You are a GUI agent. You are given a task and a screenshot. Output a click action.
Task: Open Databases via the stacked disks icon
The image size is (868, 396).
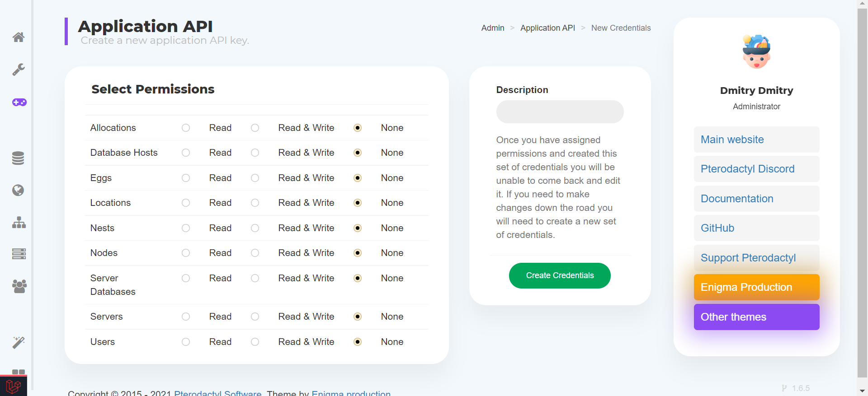(x=18, y=158)
